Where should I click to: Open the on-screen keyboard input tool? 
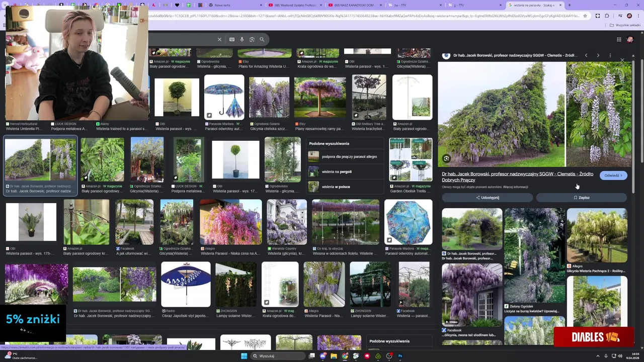(x=232, y=39)
